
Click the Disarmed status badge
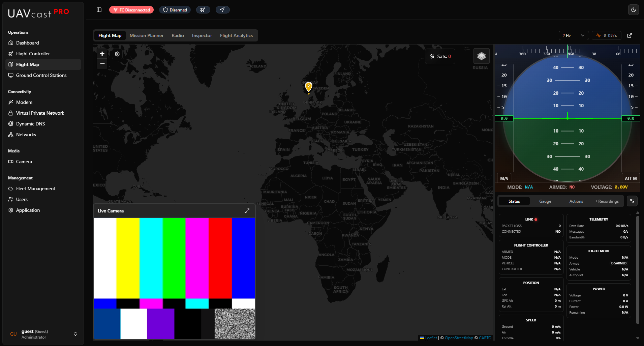point(175,10)
